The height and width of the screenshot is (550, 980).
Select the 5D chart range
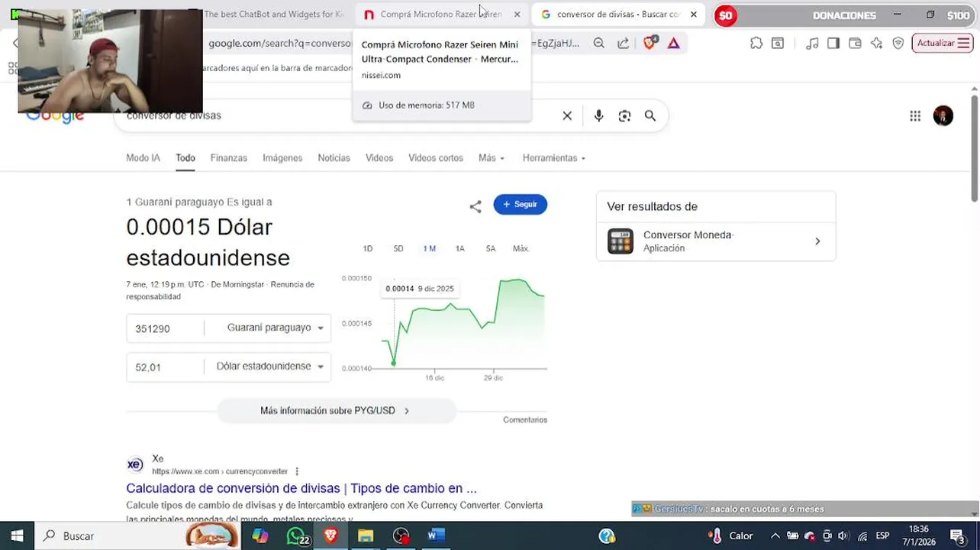tap(398, 249)
